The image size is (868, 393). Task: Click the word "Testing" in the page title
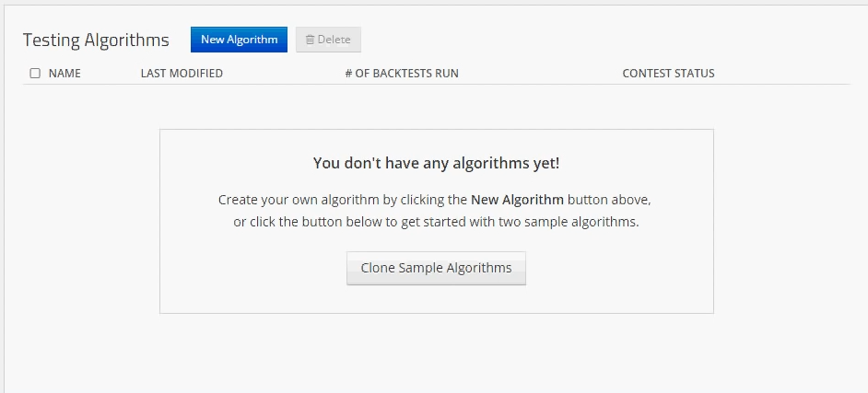[x=52, y=40]
